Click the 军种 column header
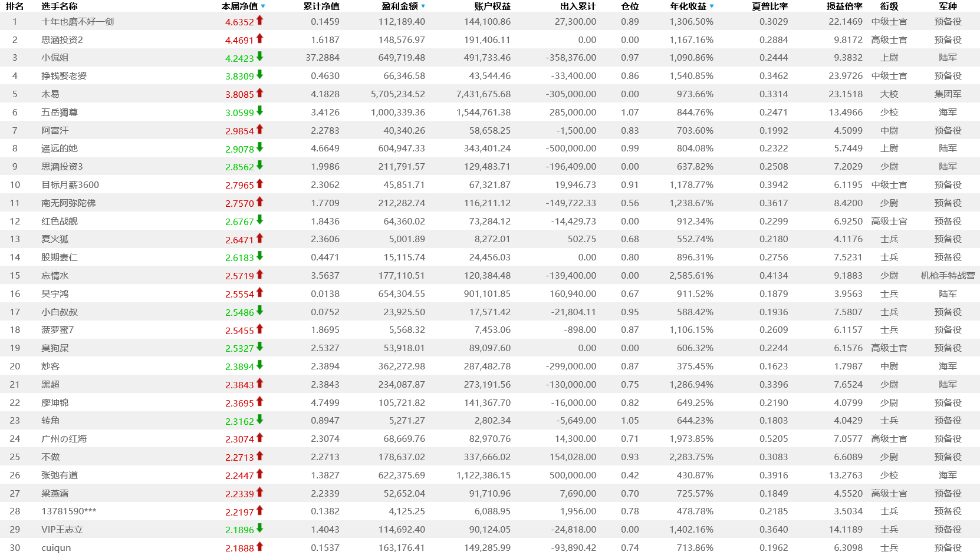The height and width of the screenshot is (555, 980). [x=948, y=6]
